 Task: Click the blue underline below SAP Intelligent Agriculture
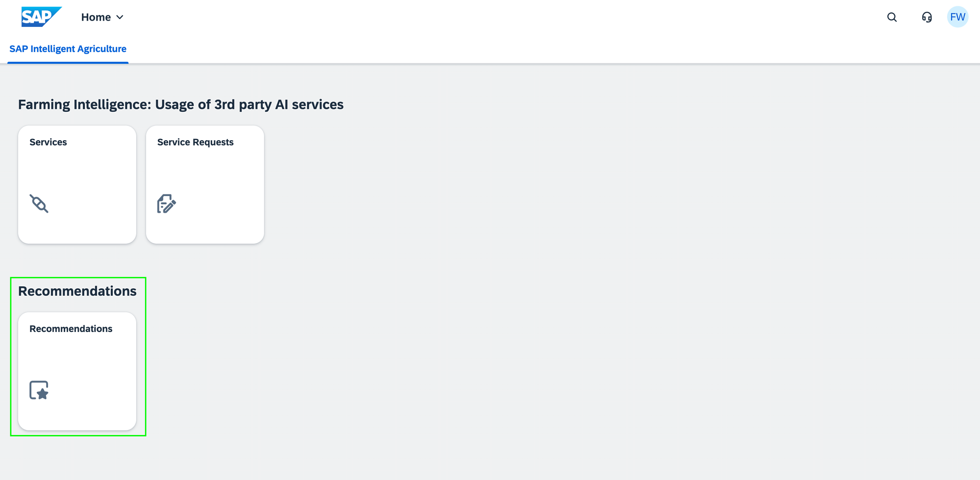click(68, 62)
